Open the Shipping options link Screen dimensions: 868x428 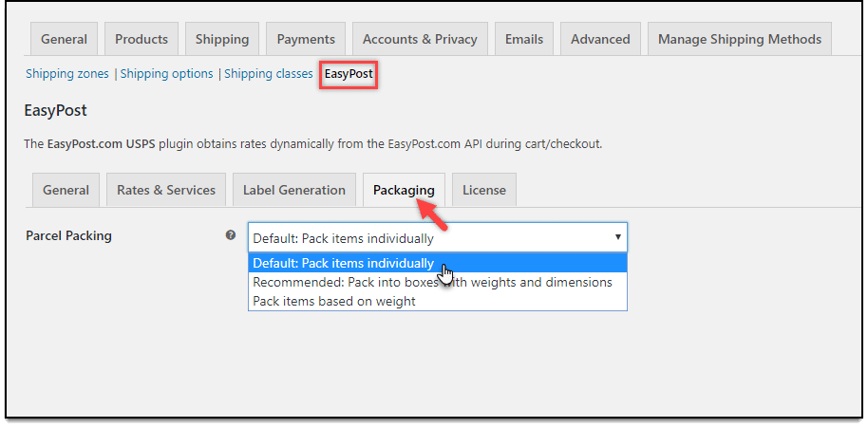pyautogui.click(x=167, y=73)
